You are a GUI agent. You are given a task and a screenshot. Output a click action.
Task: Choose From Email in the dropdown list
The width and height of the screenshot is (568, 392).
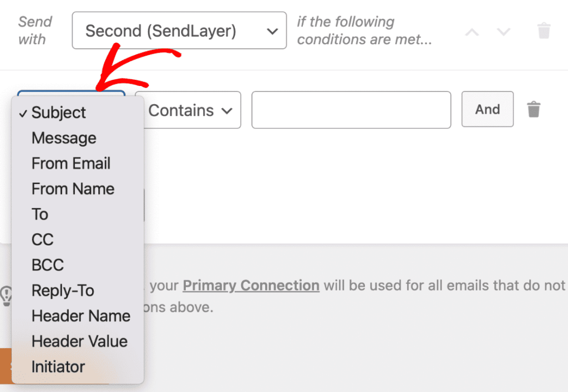point(70,163)
